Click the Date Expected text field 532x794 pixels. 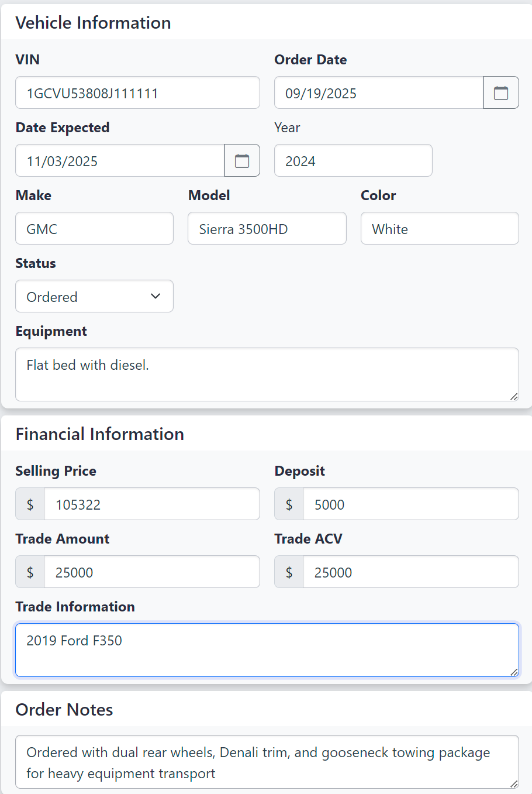click(119, 161)
